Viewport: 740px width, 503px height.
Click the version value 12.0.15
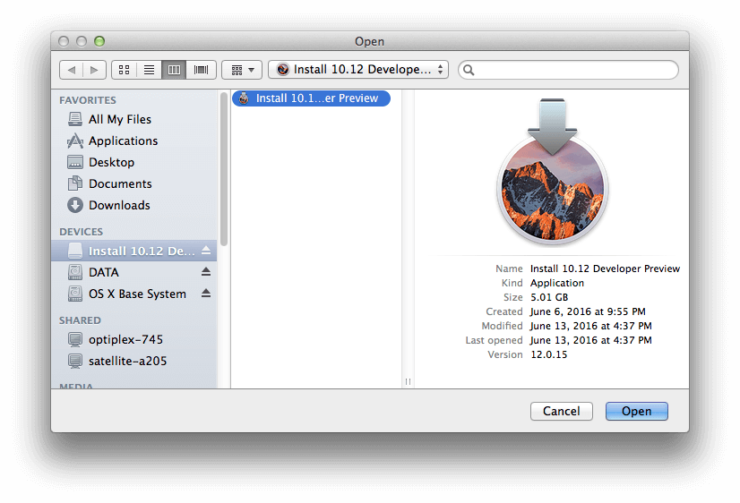coord(548,354)
